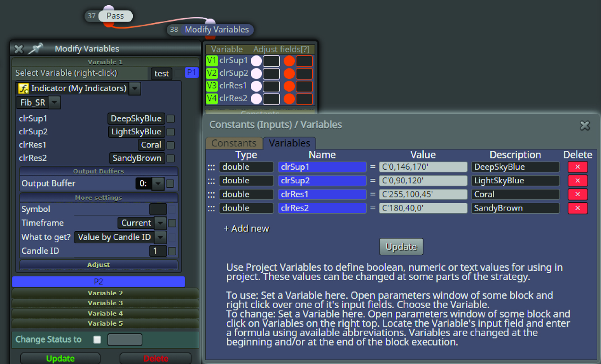Tick the checkbox next to SandyBrown
Viewport: 601px width, 364px height.
171,158
